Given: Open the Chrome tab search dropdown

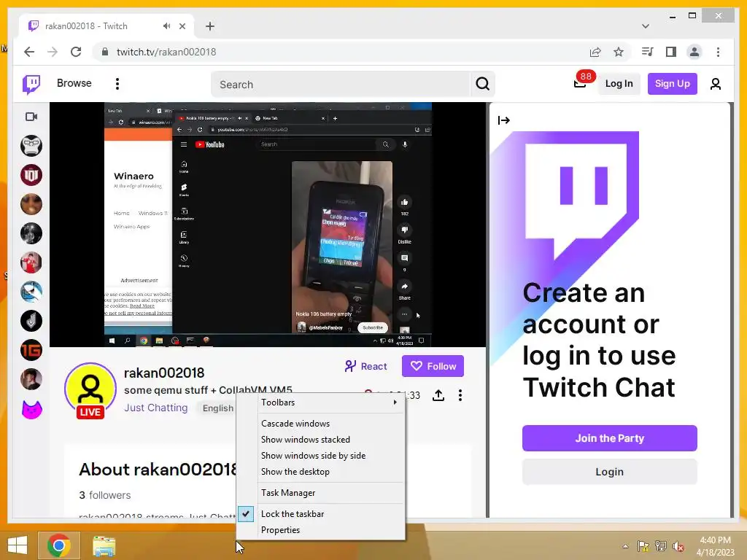Looking at the screenshot, I should 646,26.
